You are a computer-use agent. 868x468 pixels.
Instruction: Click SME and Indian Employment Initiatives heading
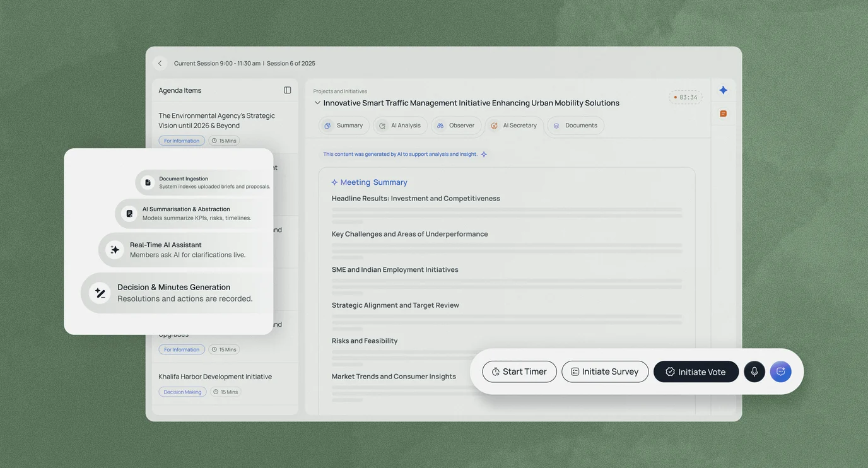click(395, 269)
